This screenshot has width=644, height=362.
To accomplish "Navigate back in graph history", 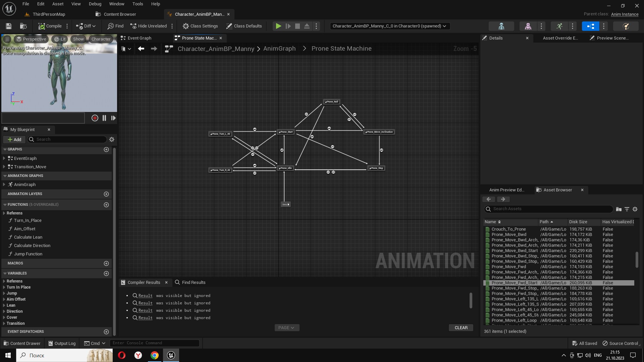I will pyautogui.click(x=141, y=49).
